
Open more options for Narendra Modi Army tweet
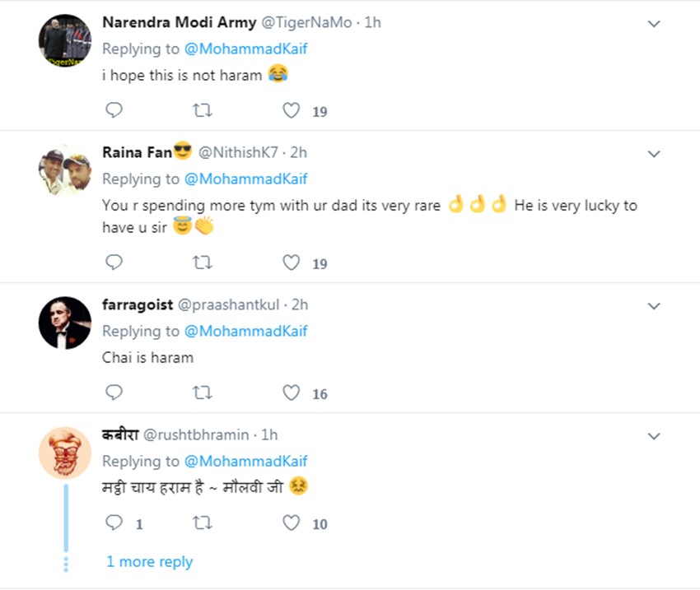click(x=654, y=24)
